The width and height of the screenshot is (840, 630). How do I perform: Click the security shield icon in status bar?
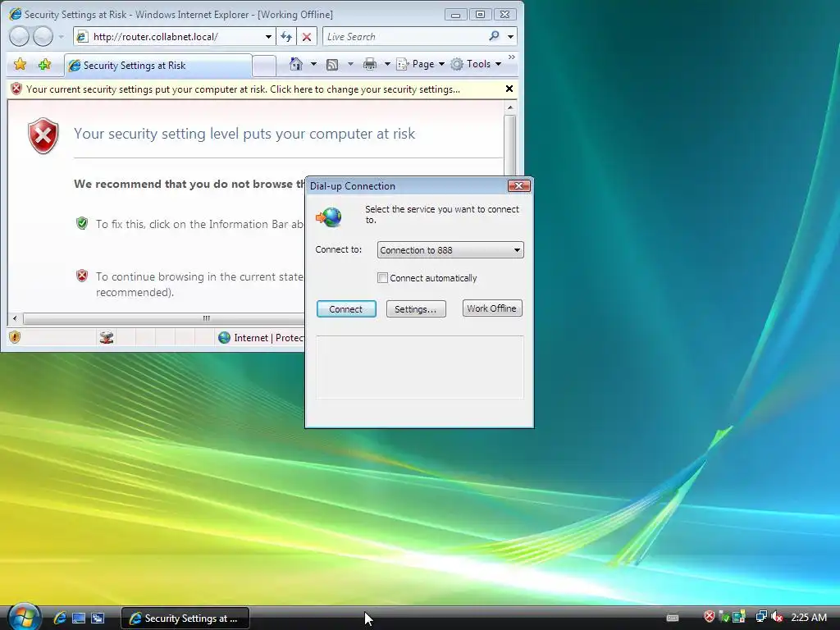15,337
